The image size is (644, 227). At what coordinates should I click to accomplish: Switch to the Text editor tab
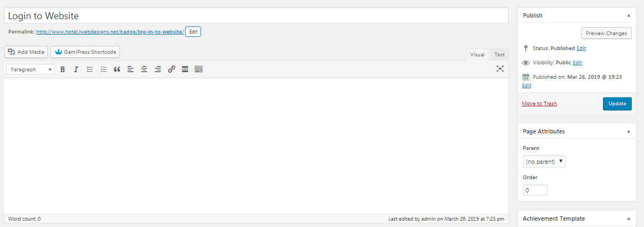[x=500, y=54]
